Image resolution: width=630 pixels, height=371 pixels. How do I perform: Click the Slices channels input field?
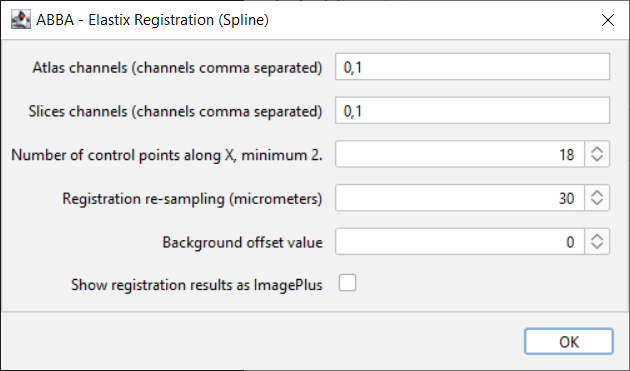(x=472, y=111)
